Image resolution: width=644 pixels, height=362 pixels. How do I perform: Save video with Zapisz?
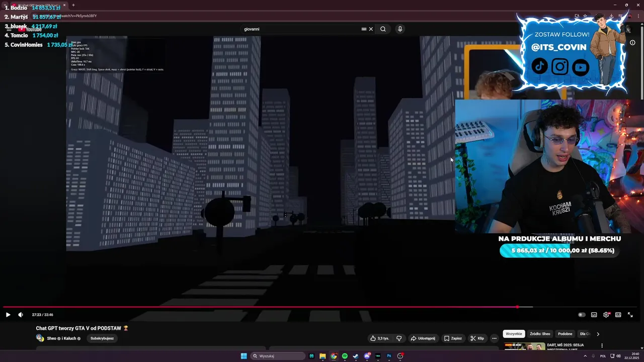click(x=453, y=338)
